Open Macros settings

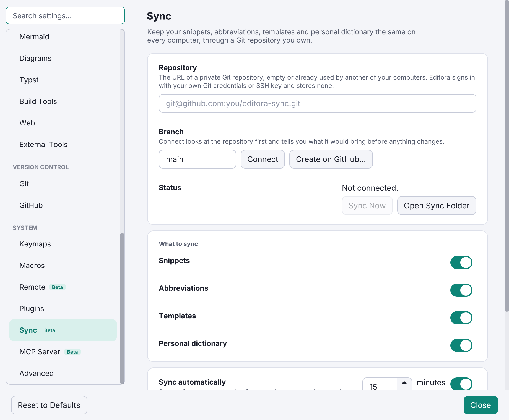[x=63, y=266]
